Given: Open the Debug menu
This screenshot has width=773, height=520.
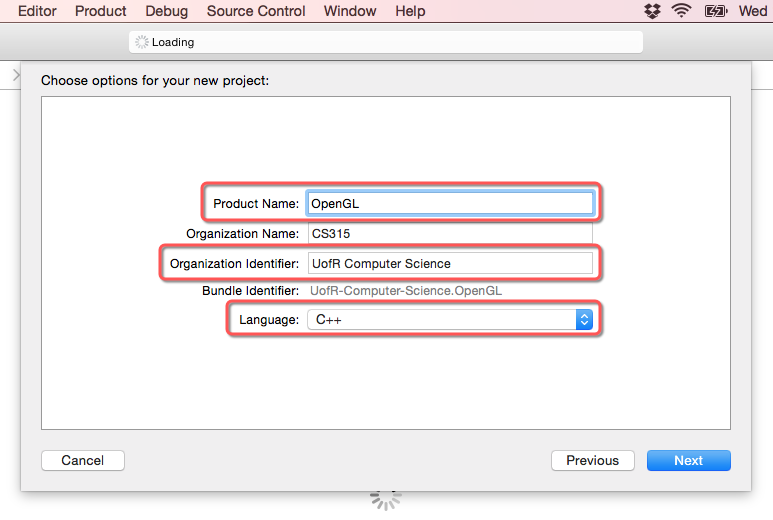Looking at the screenshot, I should 166,11.
